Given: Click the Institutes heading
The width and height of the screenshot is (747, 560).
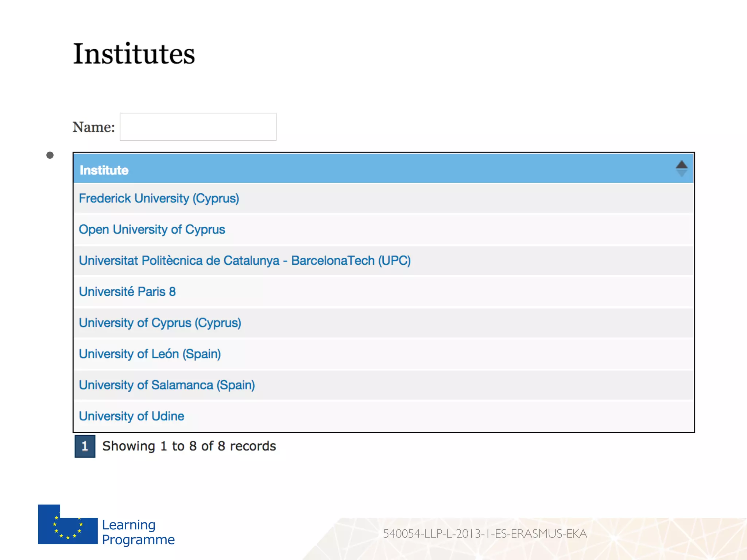Looking at the screenshot, I should coord(134,54).
